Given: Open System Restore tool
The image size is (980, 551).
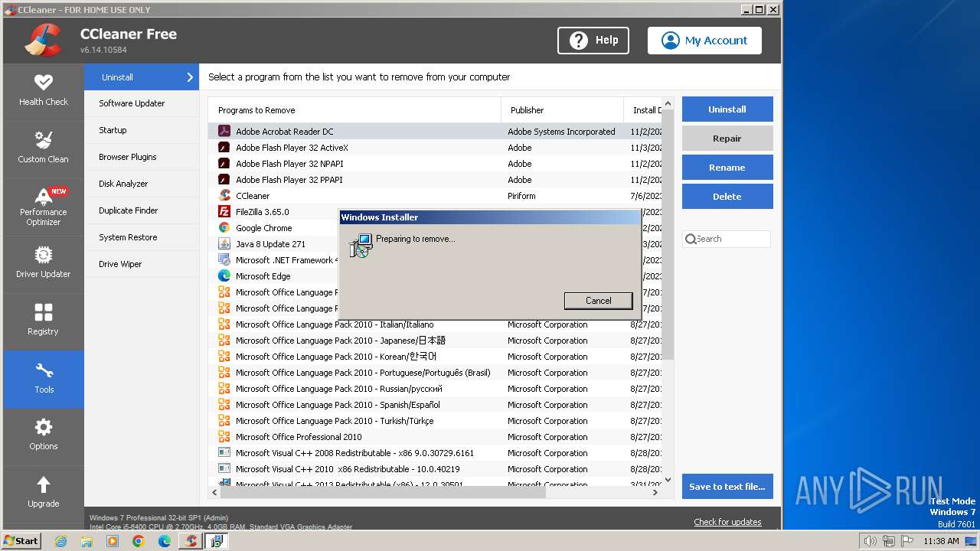Looking at the screenshot, I should pos(142,237).
